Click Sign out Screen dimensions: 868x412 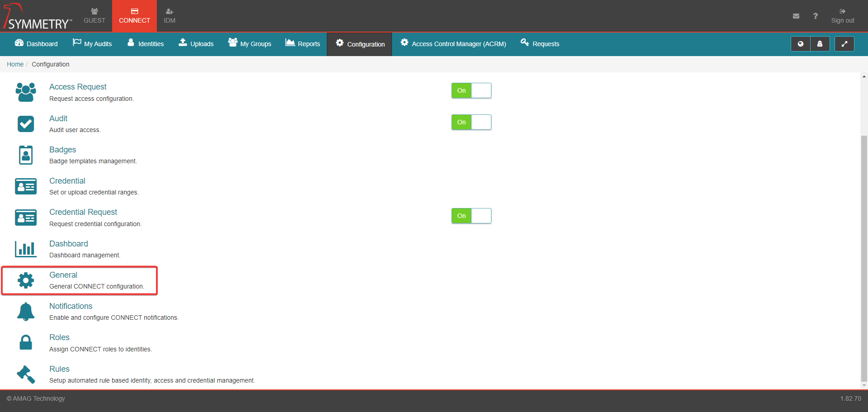coord(843,16)
